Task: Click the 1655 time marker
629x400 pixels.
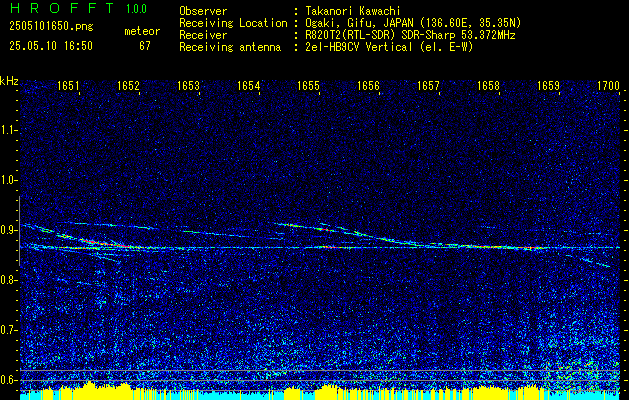Action: pyautogui.click(x=308, y=85)
